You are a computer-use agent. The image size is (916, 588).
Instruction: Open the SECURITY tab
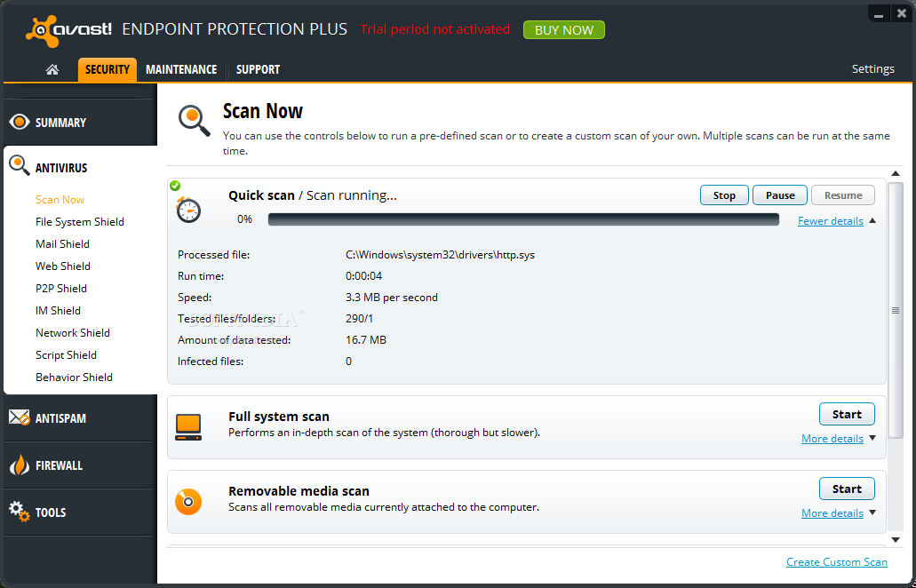pyautogui.click(x=108, y=69)
